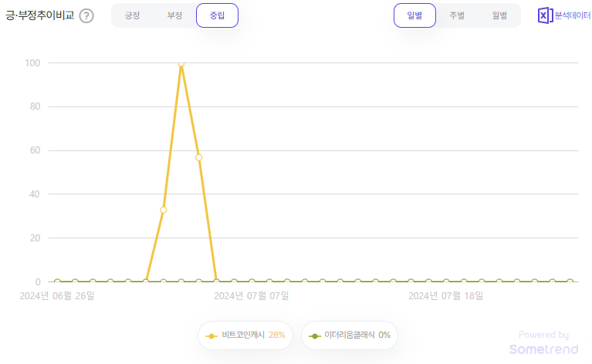Viewport: 592px width, 364px height.
Task: Open the help question mark icon
Action: pyautogui.click(x=86, y=16)
